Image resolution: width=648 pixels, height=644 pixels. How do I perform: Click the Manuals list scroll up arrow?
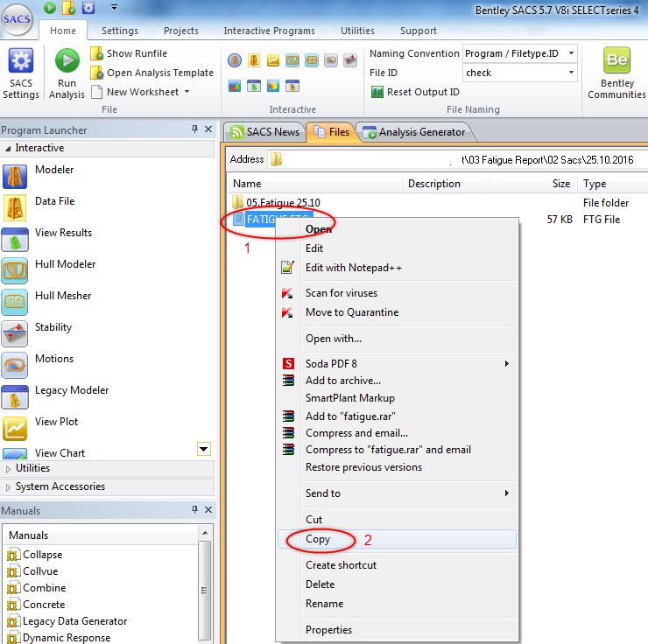point(205,533)
